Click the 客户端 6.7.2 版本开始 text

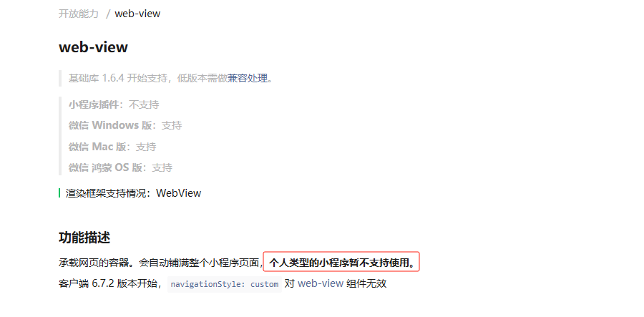[x=111, y=284]
